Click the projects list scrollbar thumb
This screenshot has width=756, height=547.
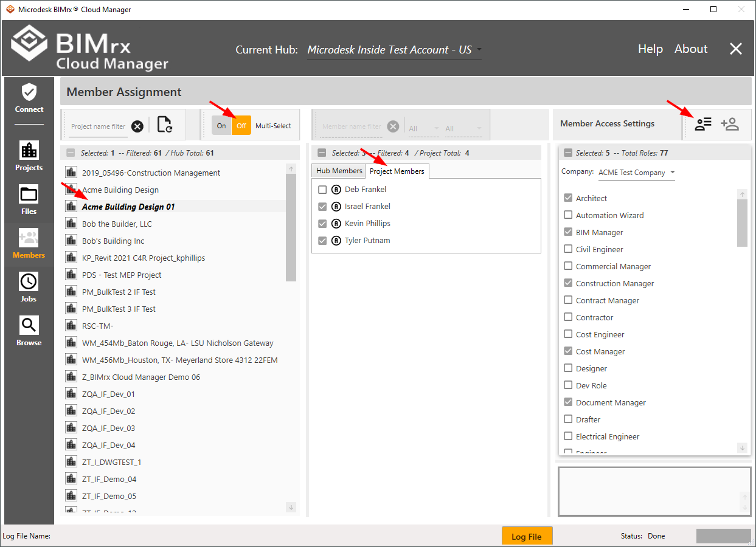coord(291,228)
